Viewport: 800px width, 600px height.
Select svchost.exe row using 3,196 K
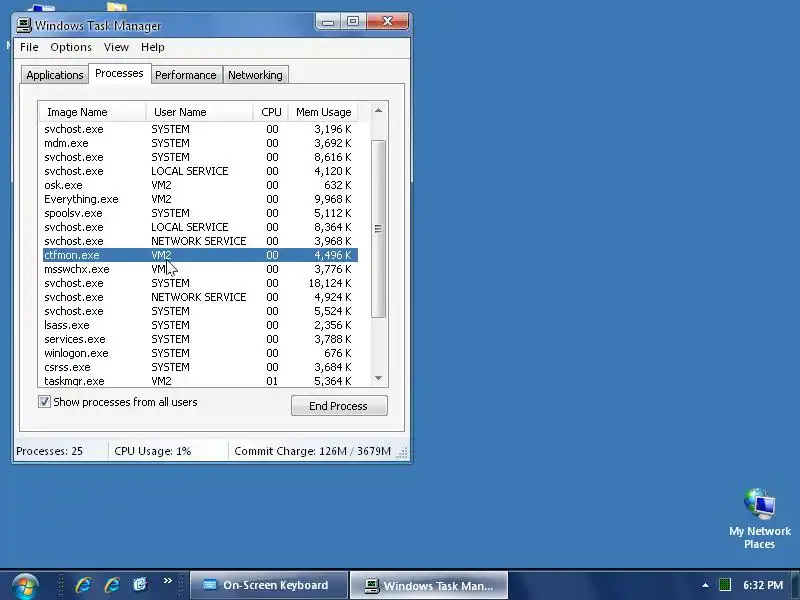(199, 129)
